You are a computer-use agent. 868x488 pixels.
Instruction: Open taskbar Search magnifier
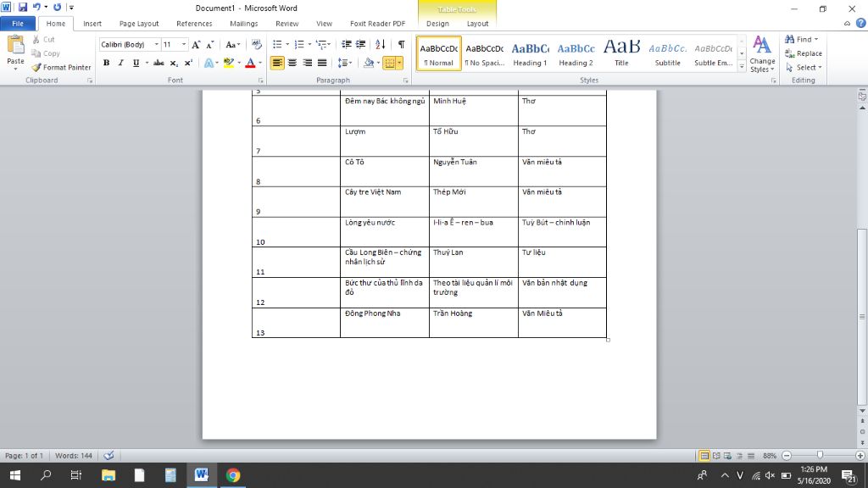(46, 475)
